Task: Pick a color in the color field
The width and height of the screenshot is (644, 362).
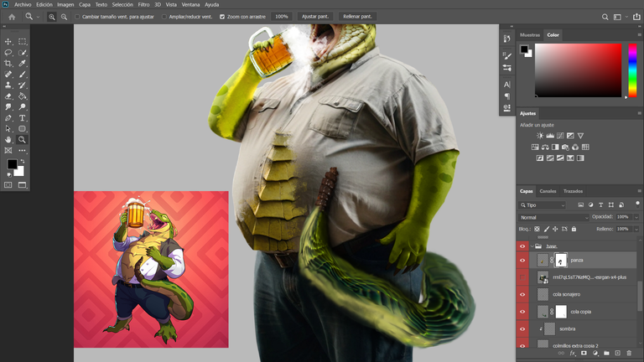Action: point(578,70)
